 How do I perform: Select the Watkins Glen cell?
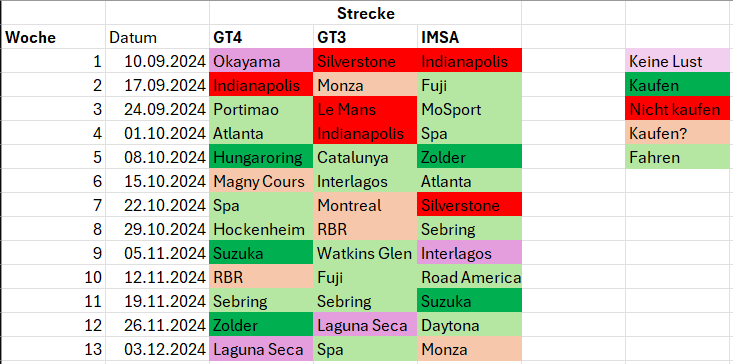coord(365,253)
